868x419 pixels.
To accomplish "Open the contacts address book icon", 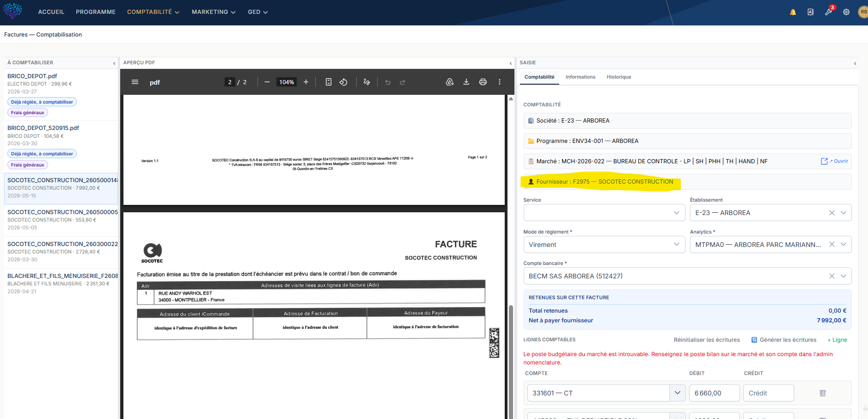I will (811, 12).
